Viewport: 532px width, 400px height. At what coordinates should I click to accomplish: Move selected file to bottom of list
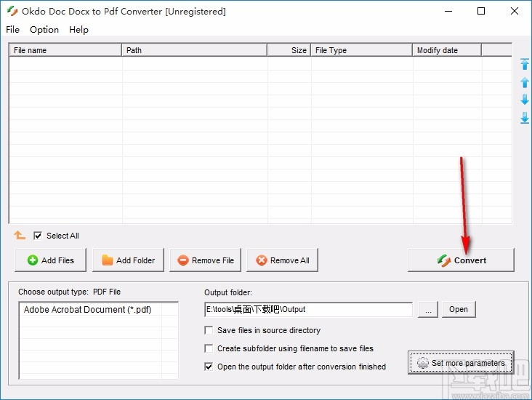click(x=525, y=118)
